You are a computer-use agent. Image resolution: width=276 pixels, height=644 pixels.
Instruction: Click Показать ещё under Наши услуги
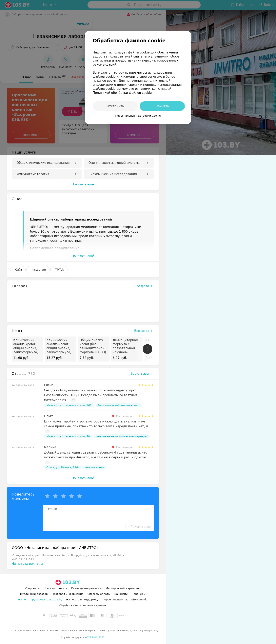click(83, 184)
